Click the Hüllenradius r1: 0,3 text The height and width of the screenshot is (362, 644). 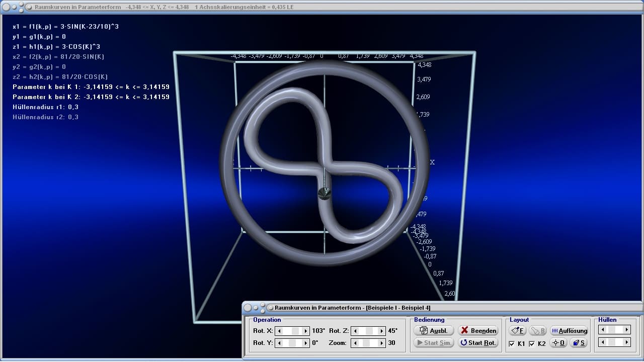45,107
